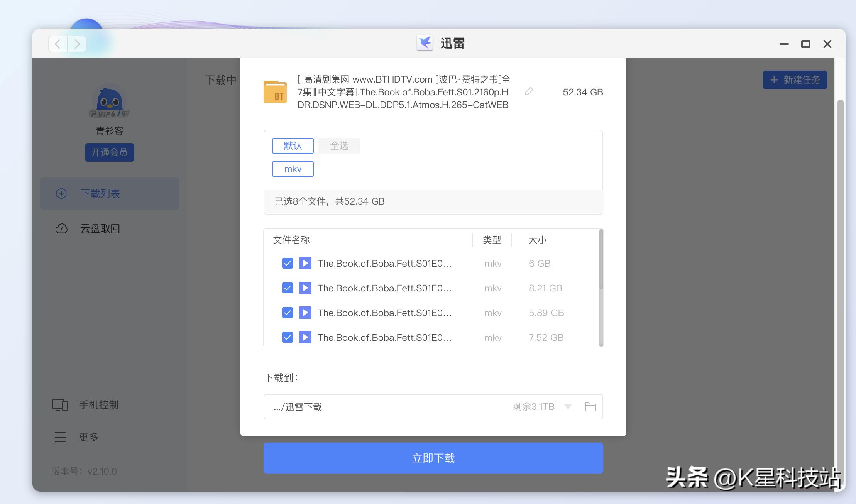Image resolution: width=856 pixels, height=504 pixels.
Task: Open 手机控制 from the sidebar
Action: [x=98, y=405]
